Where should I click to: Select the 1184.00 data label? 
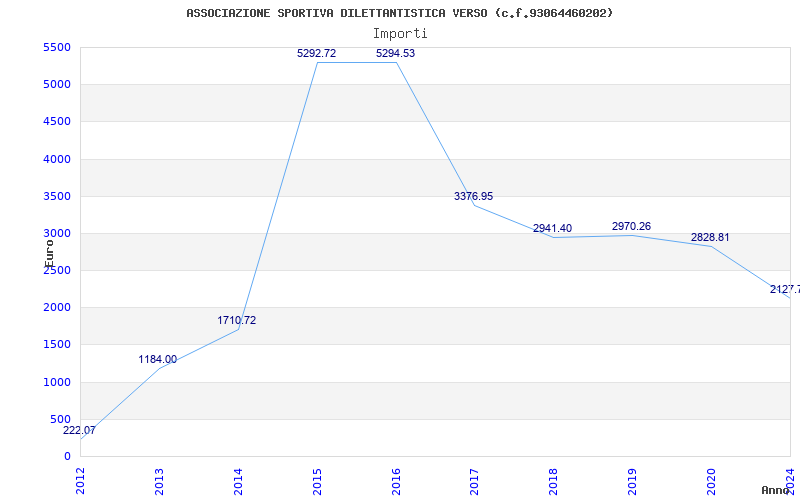pyautogui.click(x=158, y=360)
